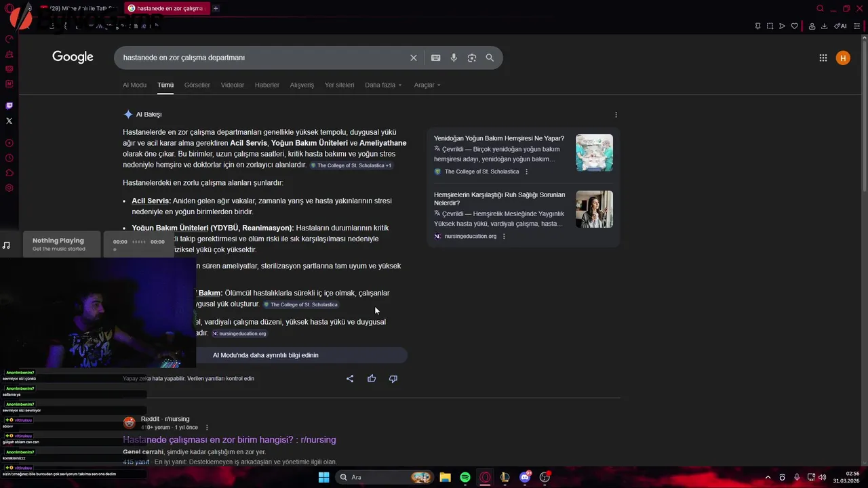Open Reddit result three-dot menu
This screenshot has height=488, width=868.
(207, 427)
